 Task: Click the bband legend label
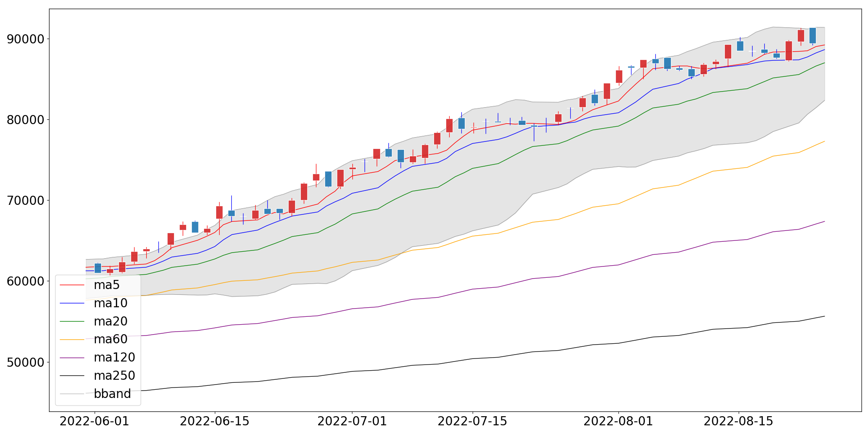point(112,394)
